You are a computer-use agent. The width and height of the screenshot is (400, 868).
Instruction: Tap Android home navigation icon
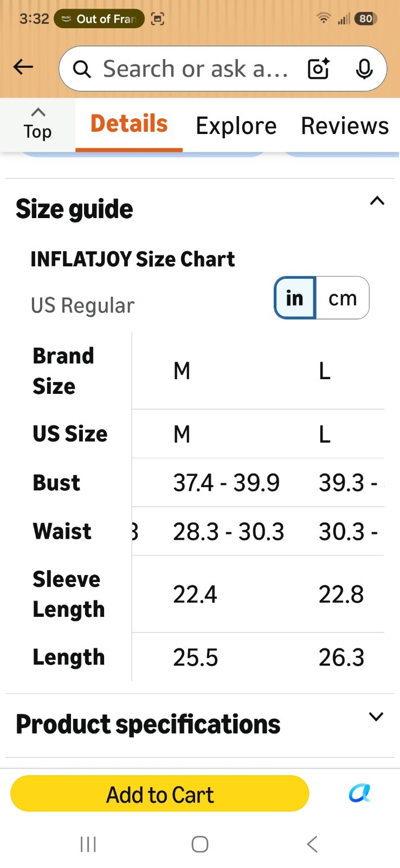click(200, 844)
